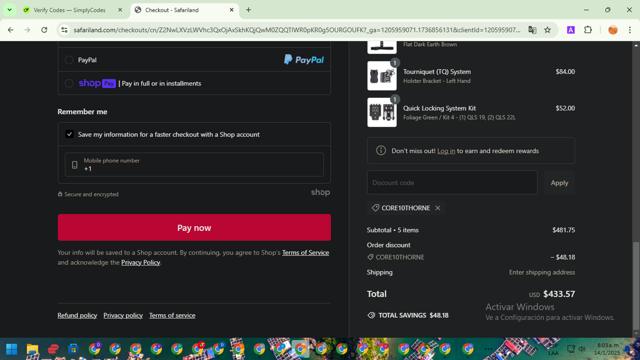Open File Explorer from taskbar
640x360 pixels.
click(32, 349)
